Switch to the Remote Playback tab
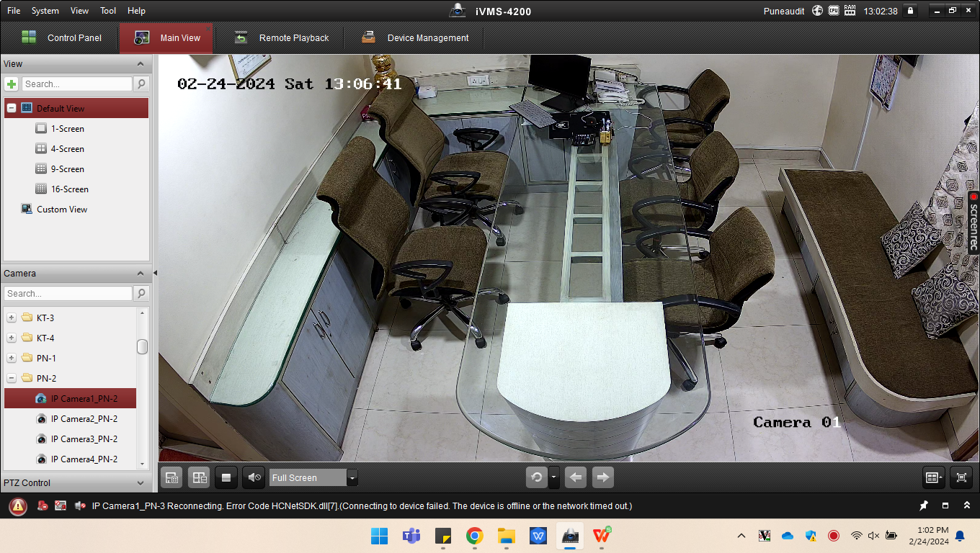Viewport: 980px width, 553px height. click(281, 38)
